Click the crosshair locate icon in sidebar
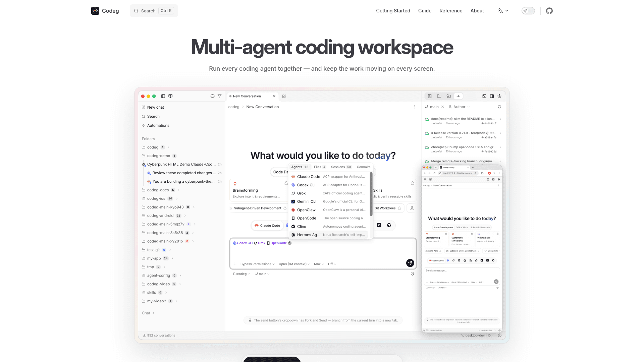This screenshot has height=362, width=644. (212, 96)
